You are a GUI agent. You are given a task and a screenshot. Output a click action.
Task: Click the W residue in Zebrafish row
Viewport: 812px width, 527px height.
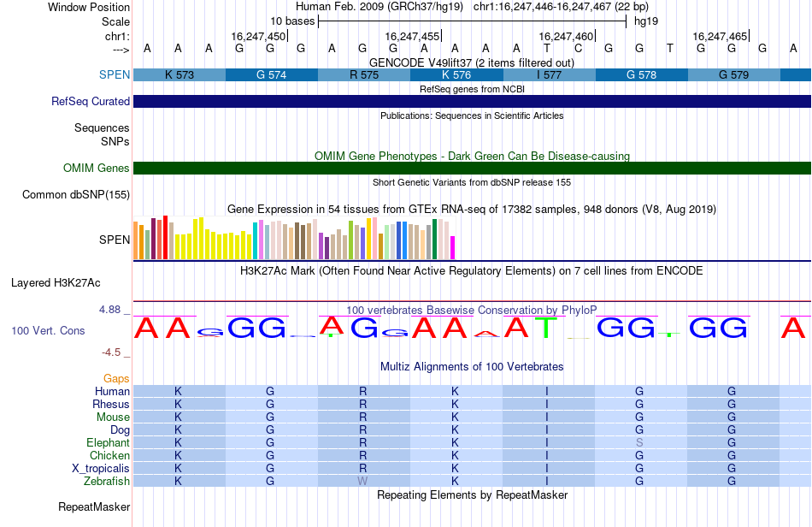coord(362,481)
